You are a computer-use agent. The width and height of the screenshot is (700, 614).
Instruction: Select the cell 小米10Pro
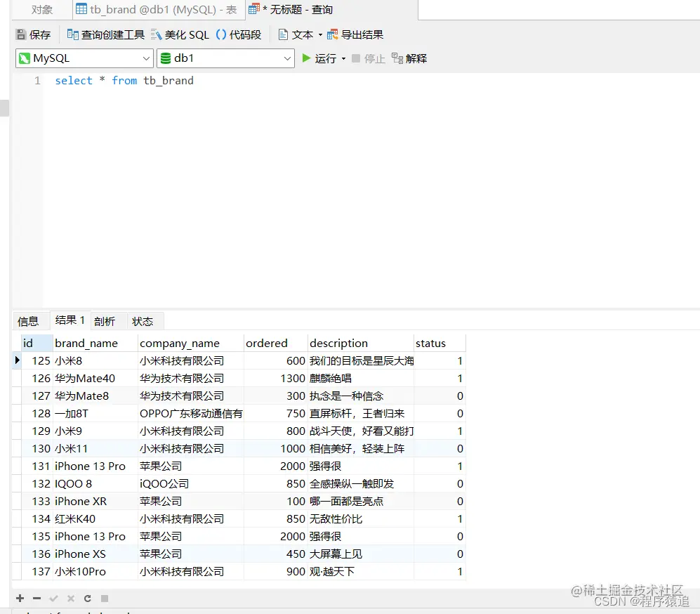pyautogui.click(x=95, y=571)
